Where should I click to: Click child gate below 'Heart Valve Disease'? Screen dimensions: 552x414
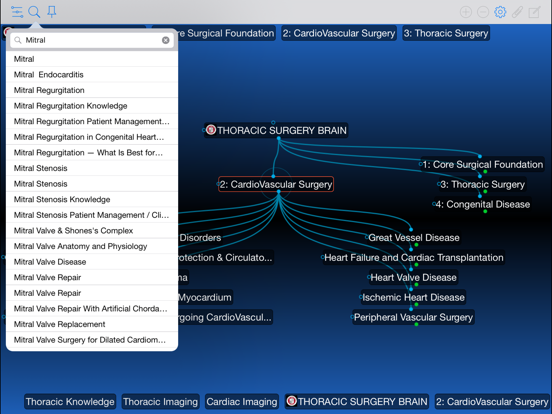point(416,284)
